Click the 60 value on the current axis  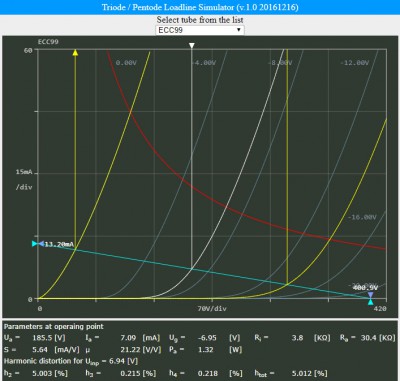pos(28,50)
